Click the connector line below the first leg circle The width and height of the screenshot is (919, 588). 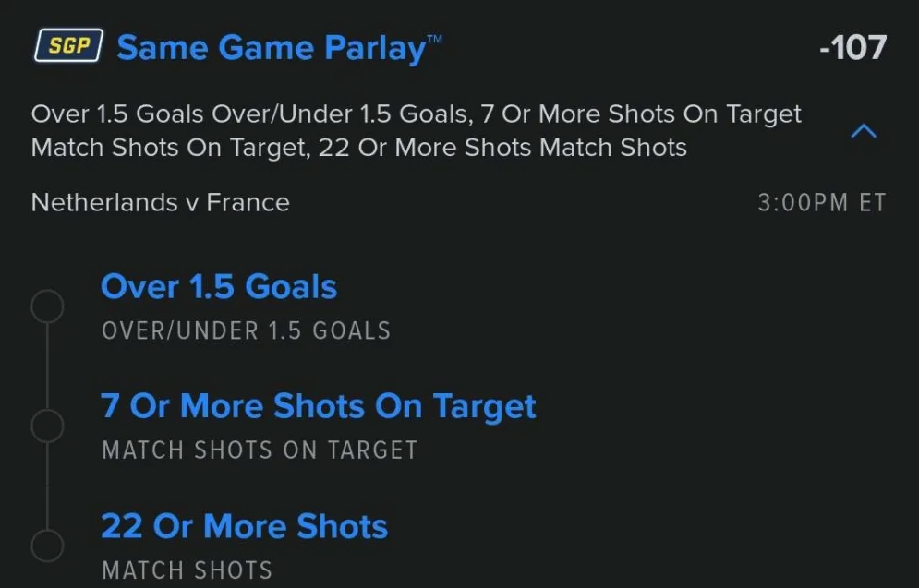47,366
